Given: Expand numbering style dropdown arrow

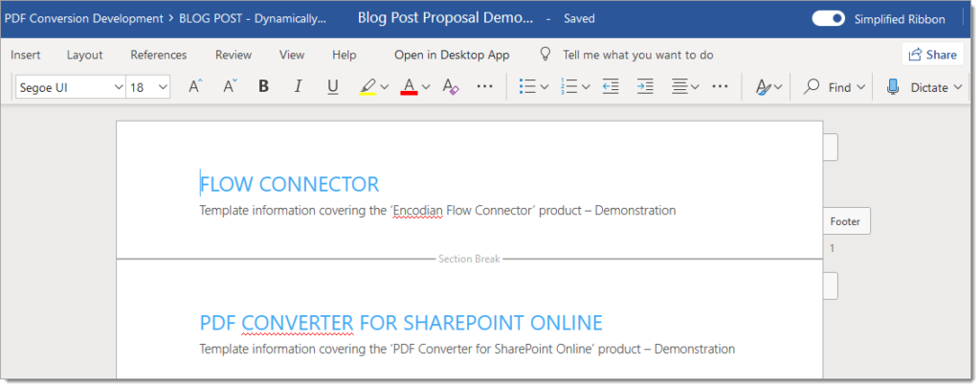Looking at the screenshot, I should 586,87.
